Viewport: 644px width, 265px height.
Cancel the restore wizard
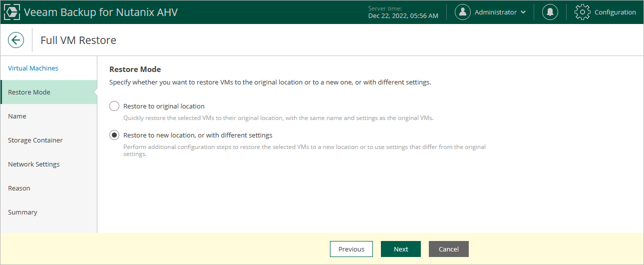pos(449,249)
